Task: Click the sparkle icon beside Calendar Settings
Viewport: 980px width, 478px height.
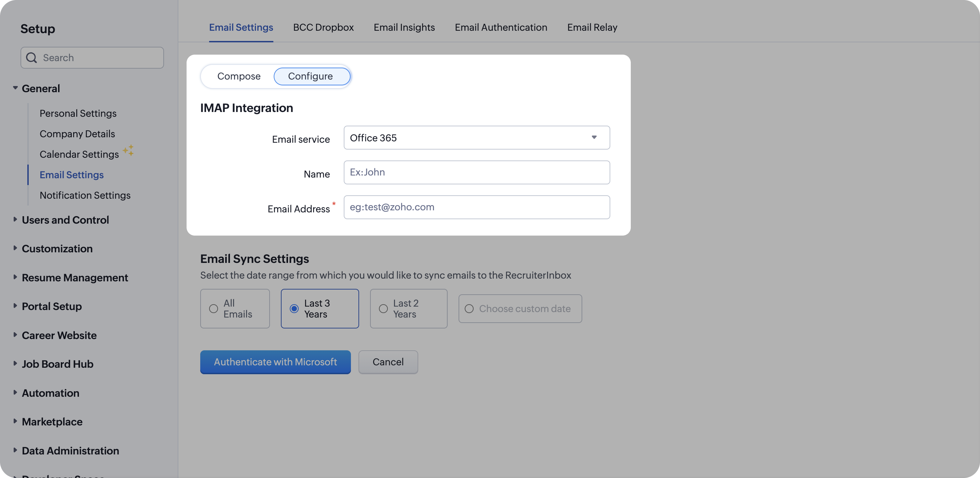Action: pyautogui.click(x=128, y=150)
